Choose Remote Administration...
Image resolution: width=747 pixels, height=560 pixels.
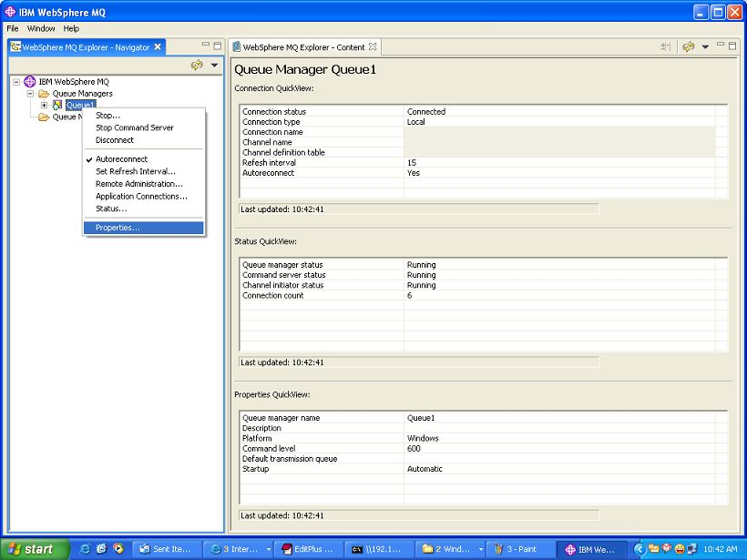click(143, 184)
